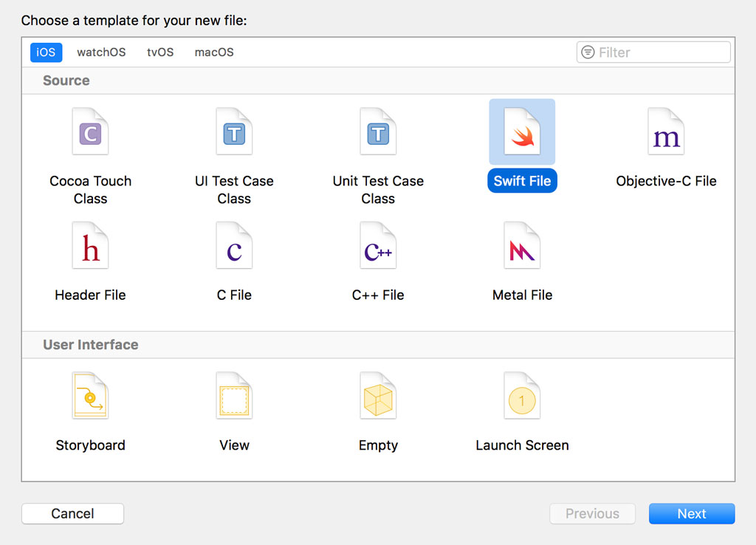Open the macOS template section
Viewport: 756px width, 545px height.
pos(213,52)
